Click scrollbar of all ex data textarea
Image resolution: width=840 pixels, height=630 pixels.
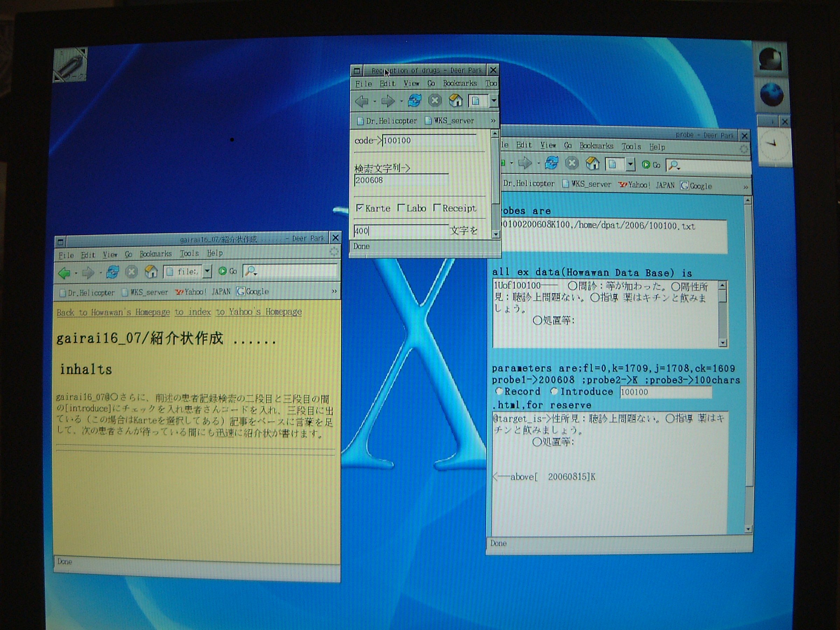723,314
